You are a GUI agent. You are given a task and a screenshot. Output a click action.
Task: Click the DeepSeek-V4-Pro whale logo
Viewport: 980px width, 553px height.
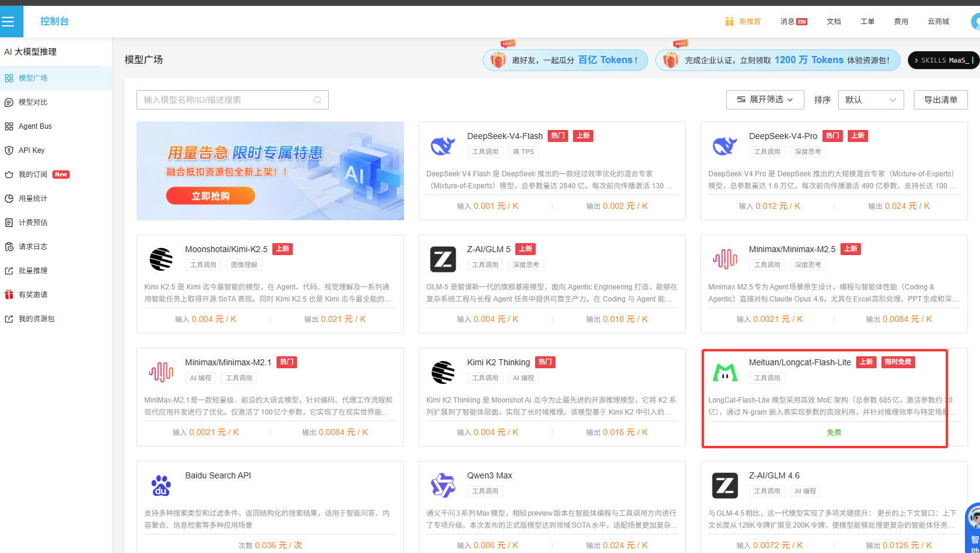[725, 146]
